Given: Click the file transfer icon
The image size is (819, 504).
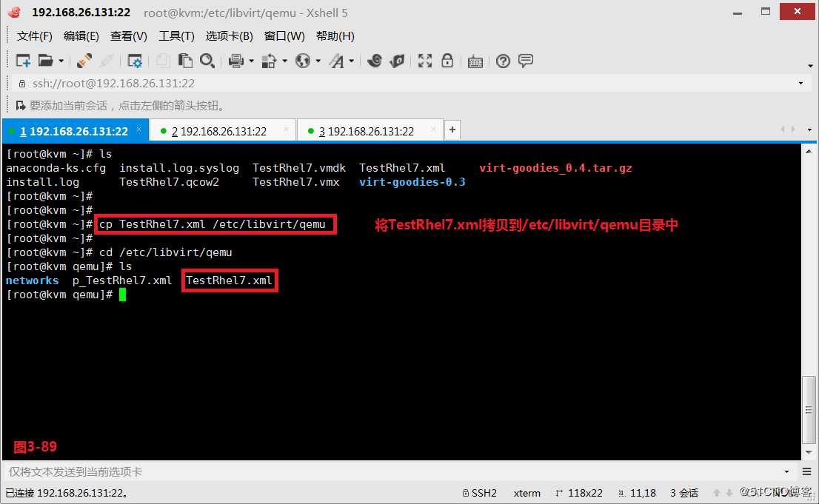Looking at the screenshot, I should 269,61.
